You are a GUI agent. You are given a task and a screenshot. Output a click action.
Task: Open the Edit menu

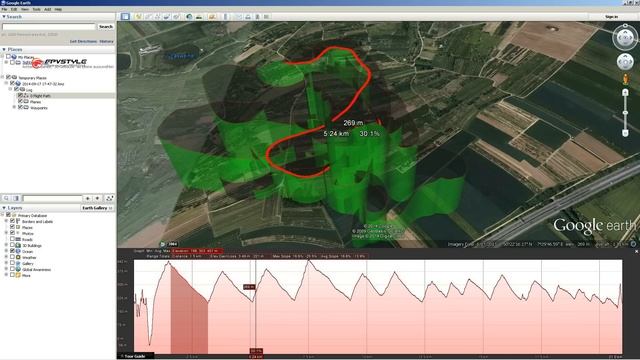14,9
